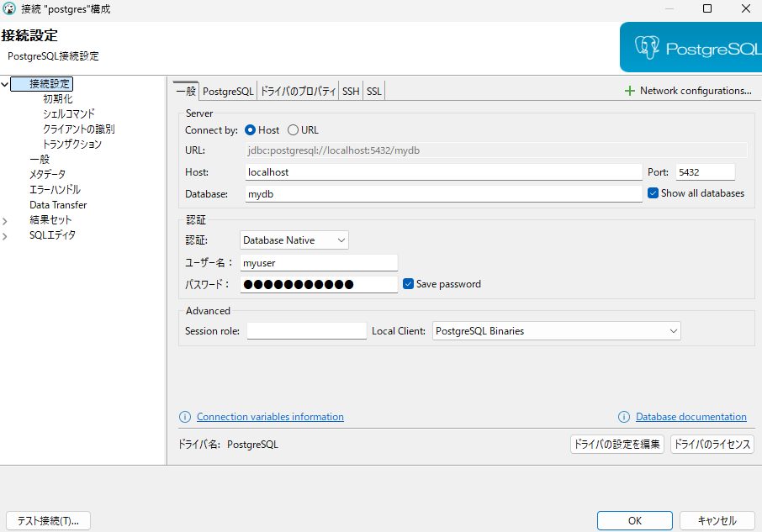Click info icon beside Database documentation
Viewport: 762px width, 532px height.
(624, 417)
